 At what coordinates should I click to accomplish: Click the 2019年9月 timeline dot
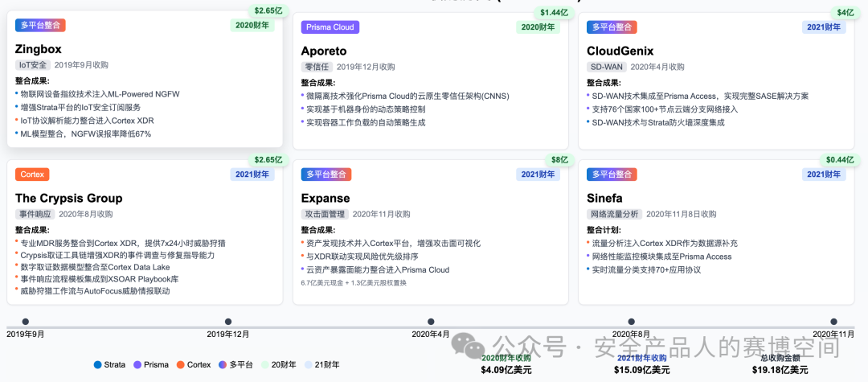click(x=26, y=322)
